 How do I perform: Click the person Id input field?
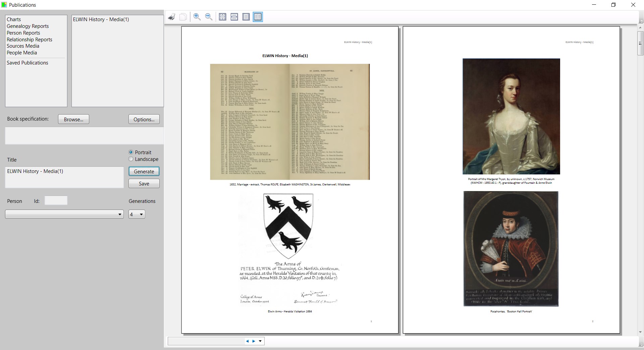click(56, 201)
